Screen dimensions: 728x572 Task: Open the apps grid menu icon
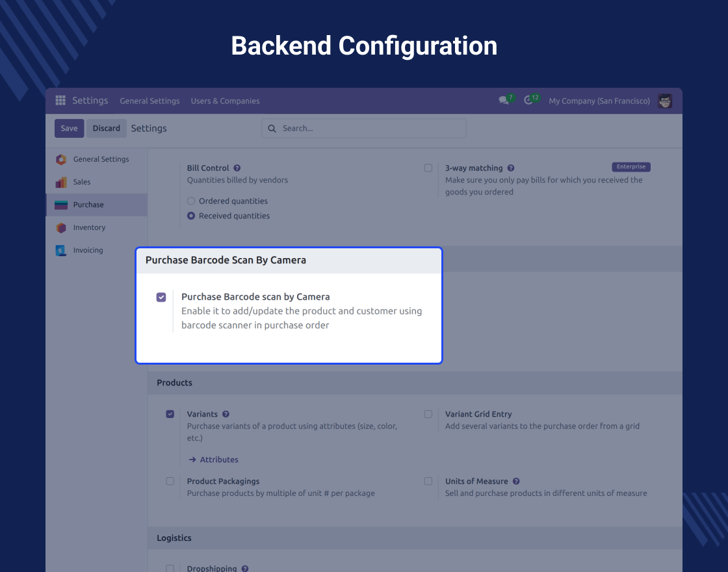(x=60, y=101)
